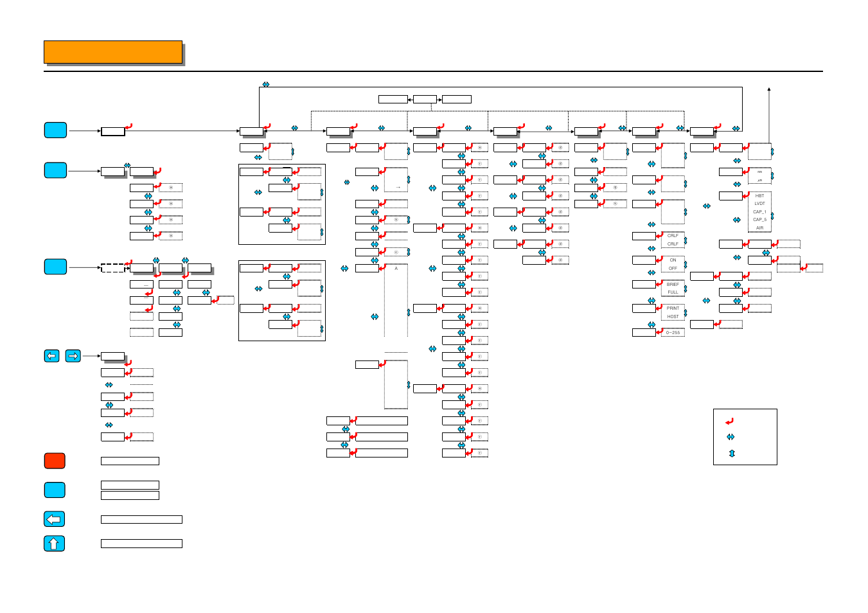Choose the ON value

coord(673,260)
